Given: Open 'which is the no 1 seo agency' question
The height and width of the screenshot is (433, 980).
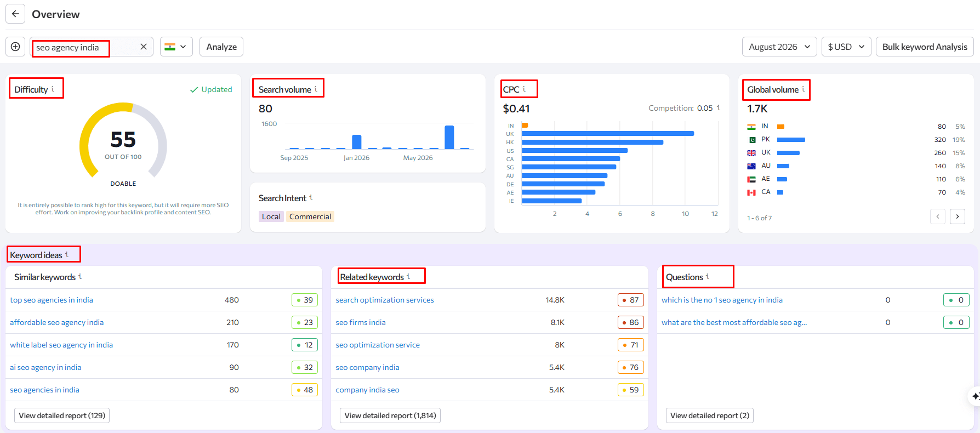Looking at the screenshot, I should (x=722, y=300).
